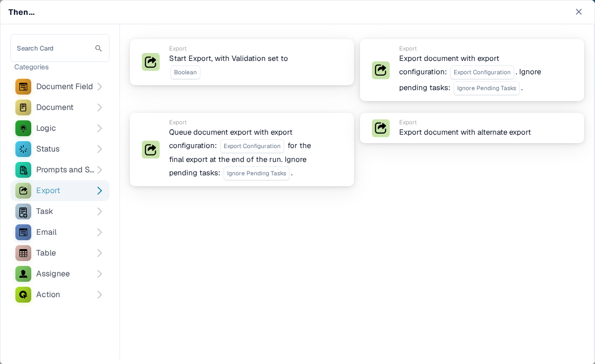Expand the Document Field category chevron
This screenshot has width=595, height=364.
[100, 87]
